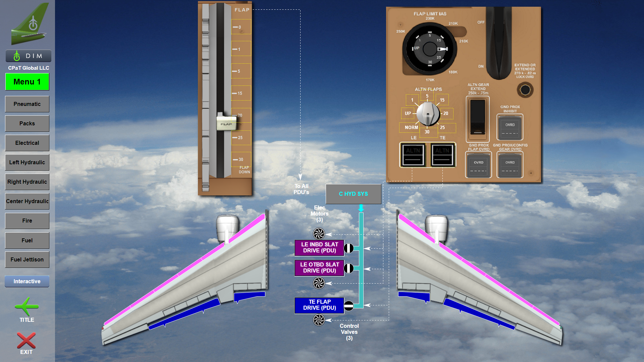The height and width of the screenshot is (362, 644).
Task: Click the Interactive button
Action: [x=27, y=281]
